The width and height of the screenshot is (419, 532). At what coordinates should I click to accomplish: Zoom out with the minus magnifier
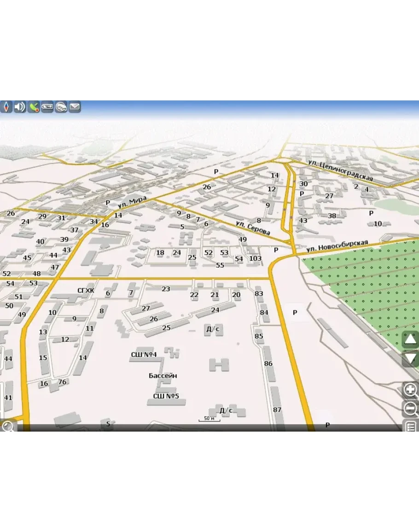coord(410,408)
